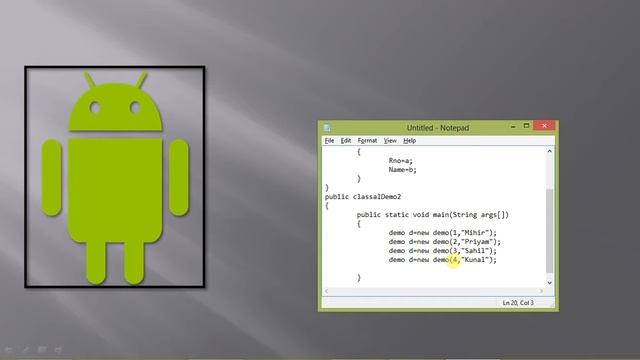Click the line containing "Mihir"

click(442, 233)
